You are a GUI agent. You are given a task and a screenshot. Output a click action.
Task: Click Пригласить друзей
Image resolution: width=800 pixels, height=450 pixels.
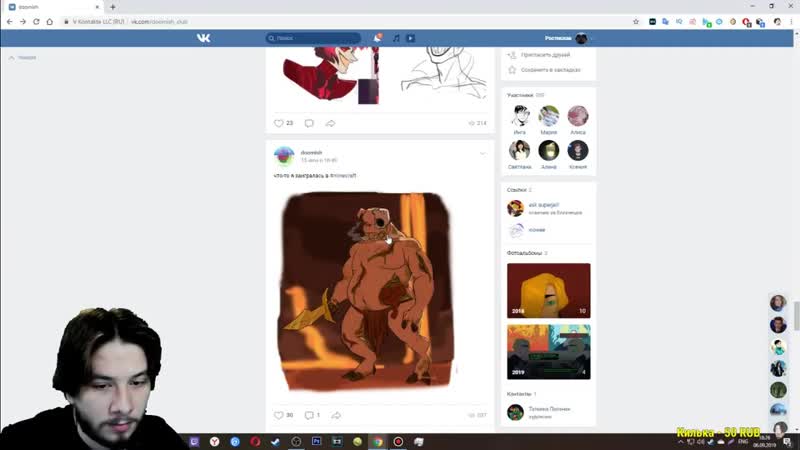coord(545,55)
